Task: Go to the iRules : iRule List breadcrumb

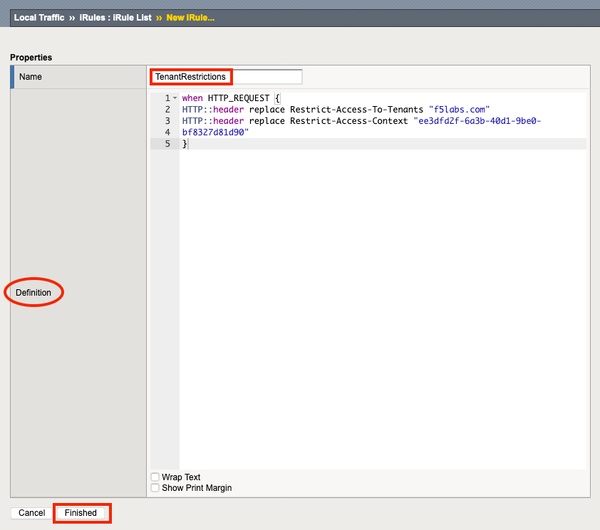Action: tap(135, 18)
